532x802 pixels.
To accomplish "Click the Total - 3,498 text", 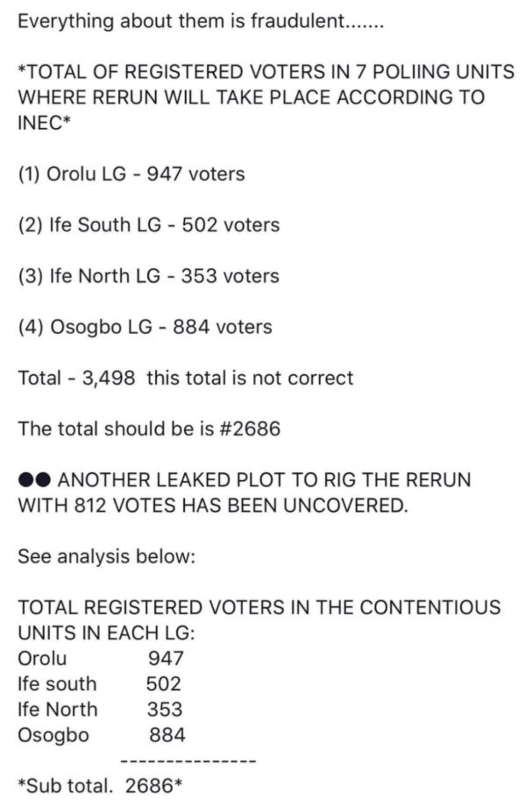I will point(76,378).
